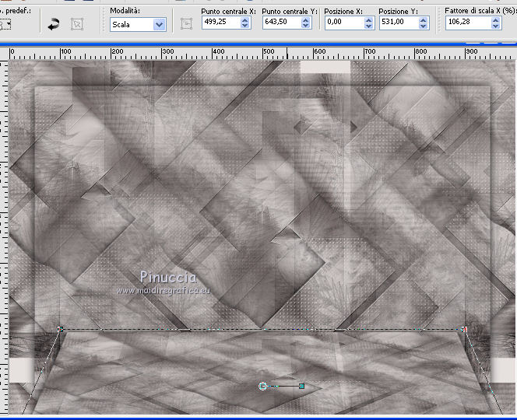Image resolution: width=517 pixels, height=420 pixels.
Task: Click the Modalità label
Action: pos(125,11)
